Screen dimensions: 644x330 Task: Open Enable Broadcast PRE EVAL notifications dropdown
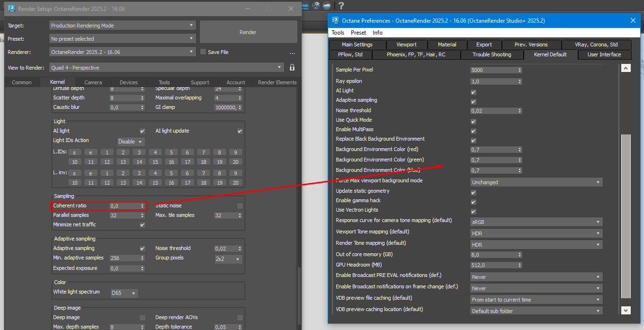537,277
